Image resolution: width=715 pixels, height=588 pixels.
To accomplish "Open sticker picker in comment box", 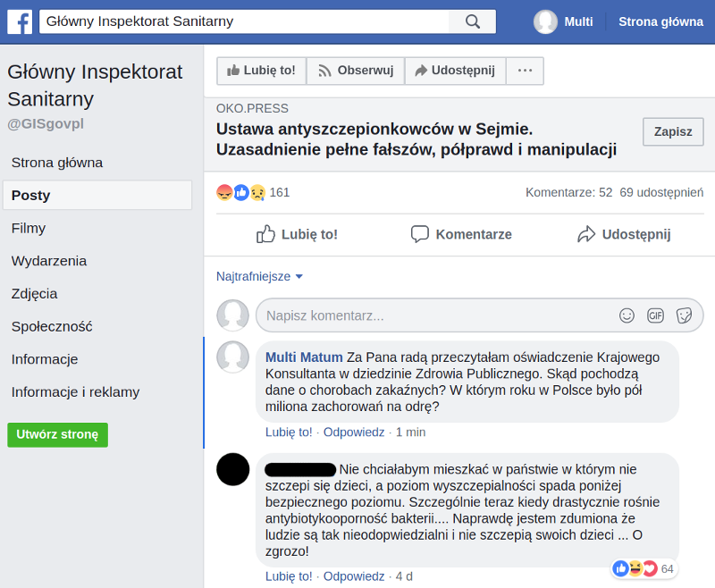I will (685, 315).
